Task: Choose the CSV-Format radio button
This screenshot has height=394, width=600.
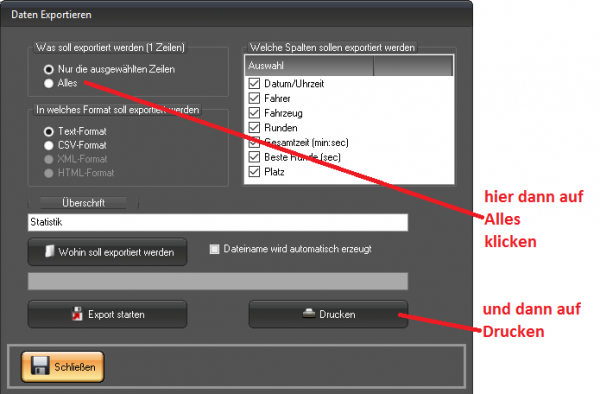Action: [x=48, y=145]
